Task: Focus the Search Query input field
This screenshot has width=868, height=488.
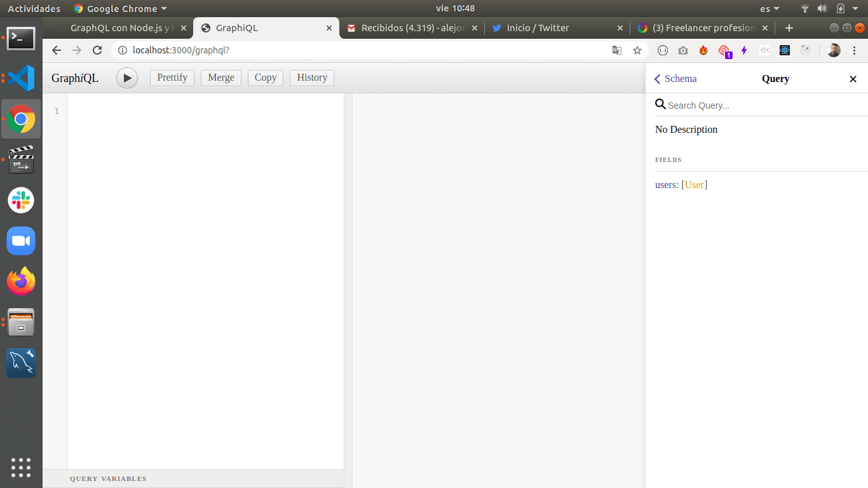Action: 763,105
